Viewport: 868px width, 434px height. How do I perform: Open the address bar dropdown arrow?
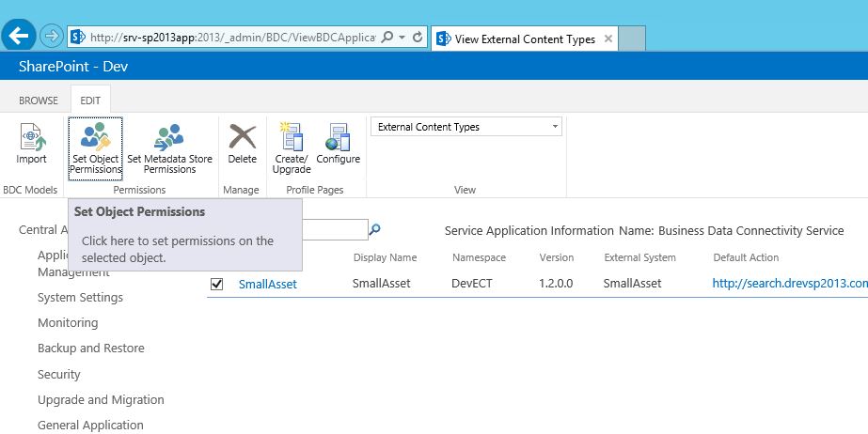click(402, 37)
